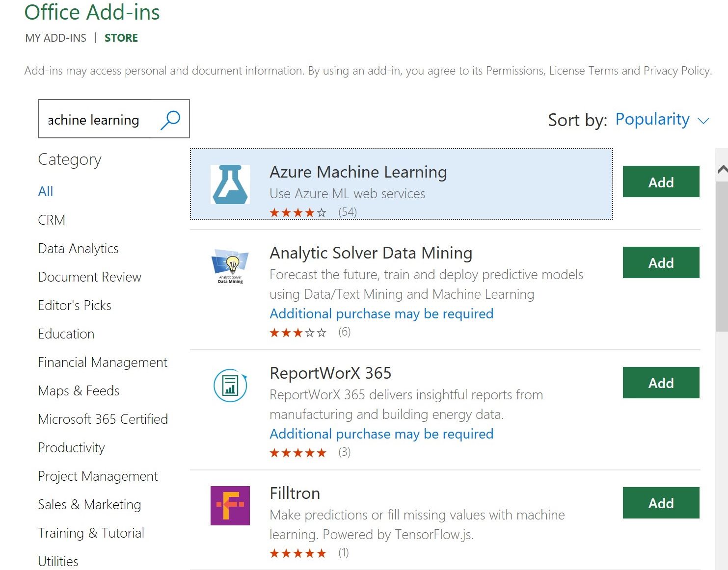This screenshot has width=728, height=570.
Task: Open Analytic Solver's additional purchase details link
Action: (x=381, y=313)
